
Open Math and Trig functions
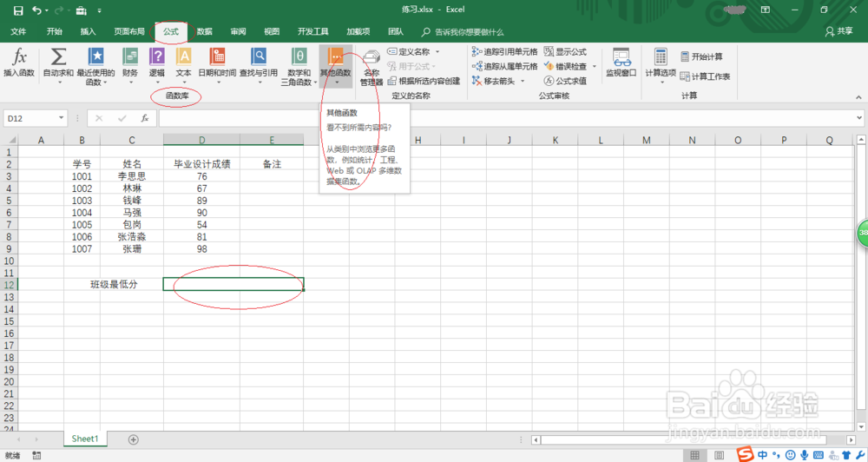pyautogui.click(x=299, y=67)
